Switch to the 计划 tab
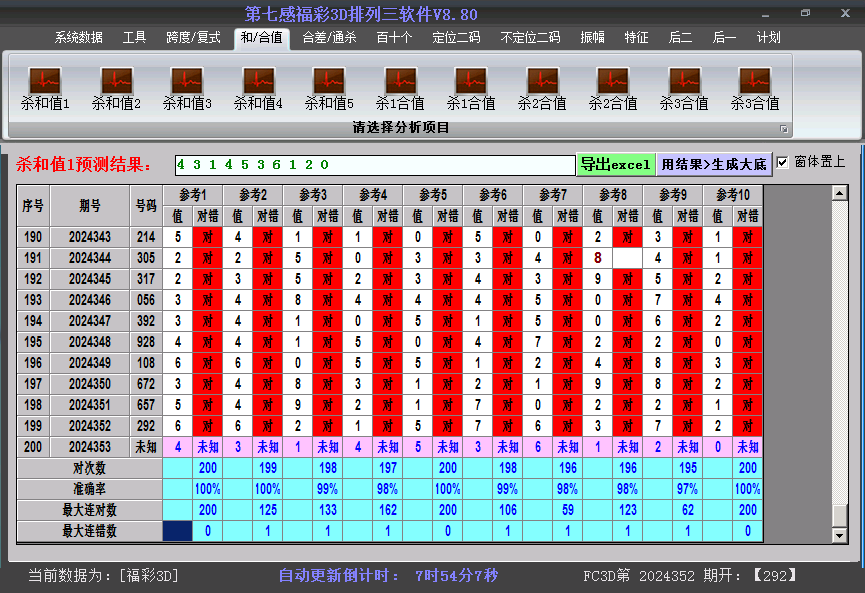This screenshot has height=593, width=865. tap(768, 38)
